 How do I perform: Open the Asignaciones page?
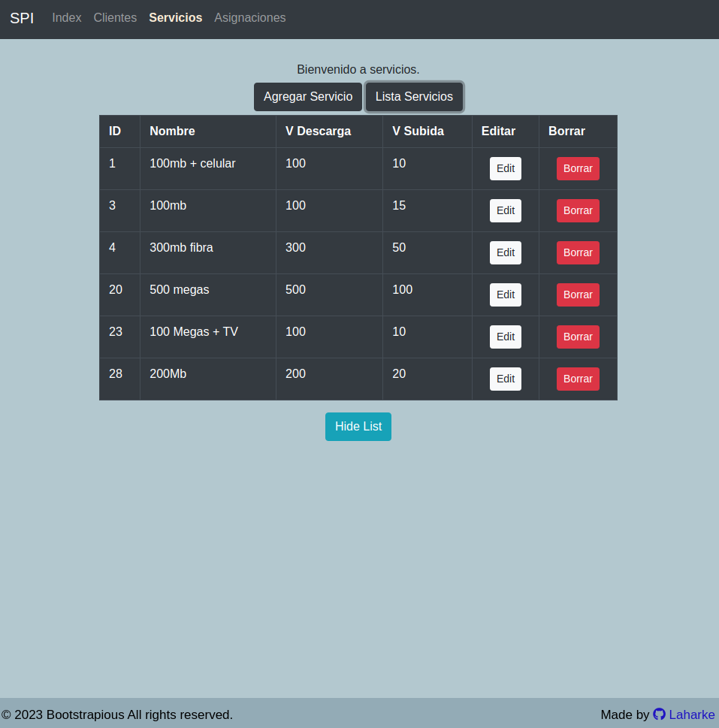point(249,17)
